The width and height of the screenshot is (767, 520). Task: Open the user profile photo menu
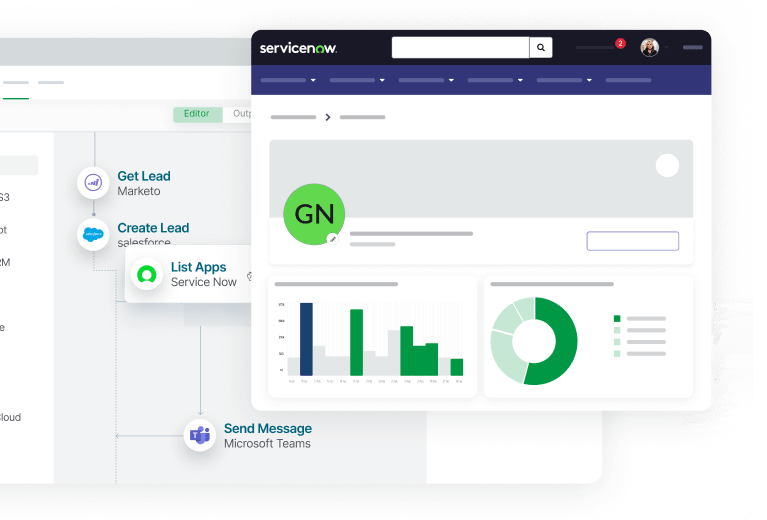(x=650, y=47)
